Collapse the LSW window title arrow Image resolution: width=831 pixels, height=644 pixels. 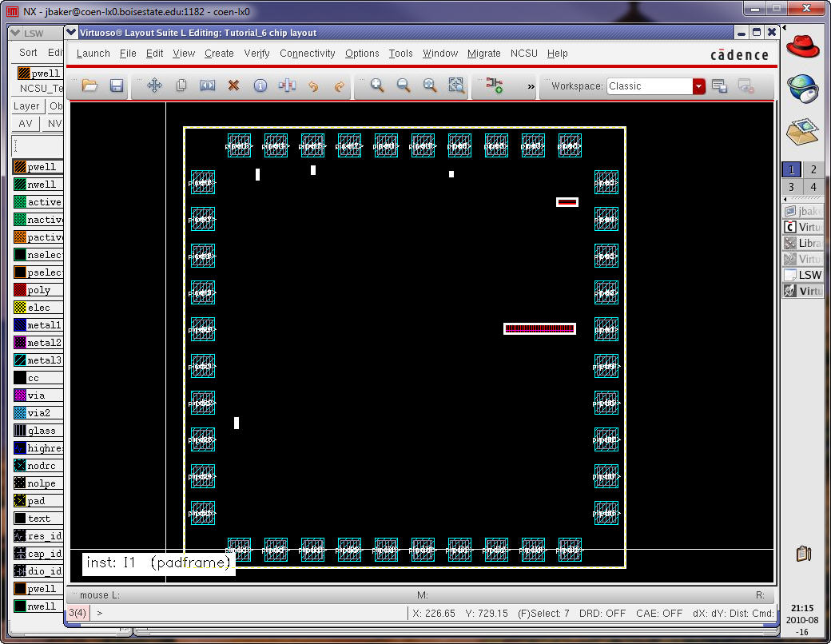click(16, 33)
